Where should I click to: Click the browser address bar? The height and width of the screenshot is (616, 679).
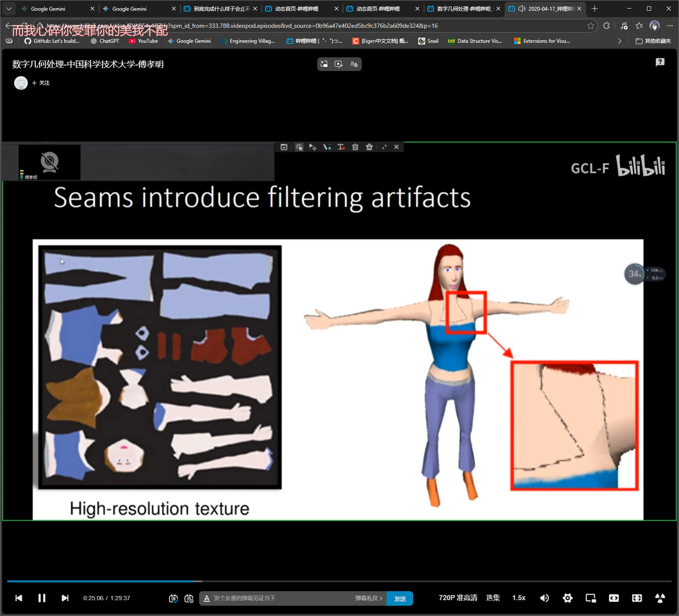tap(315, 26)
